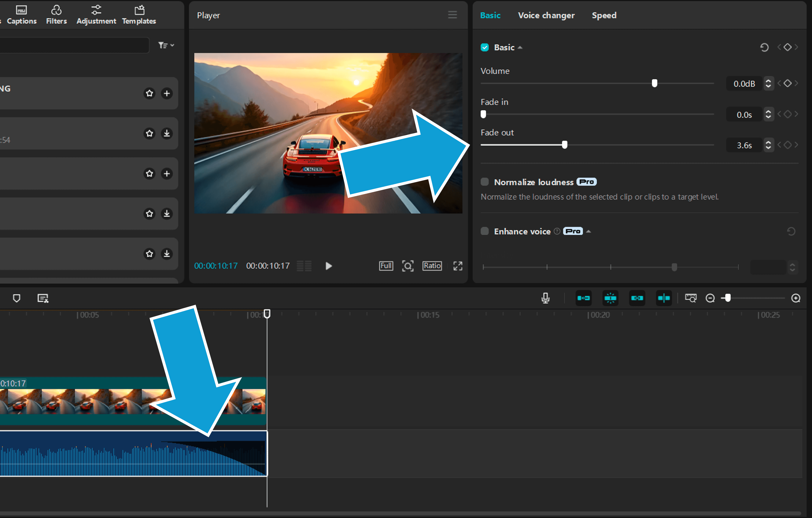Open the preview axis ruler icon

(690, 298)
